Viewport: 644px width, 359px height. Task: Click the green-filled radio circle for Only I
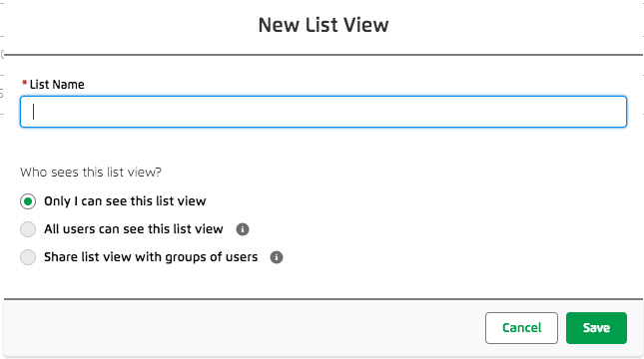(28, 201)
